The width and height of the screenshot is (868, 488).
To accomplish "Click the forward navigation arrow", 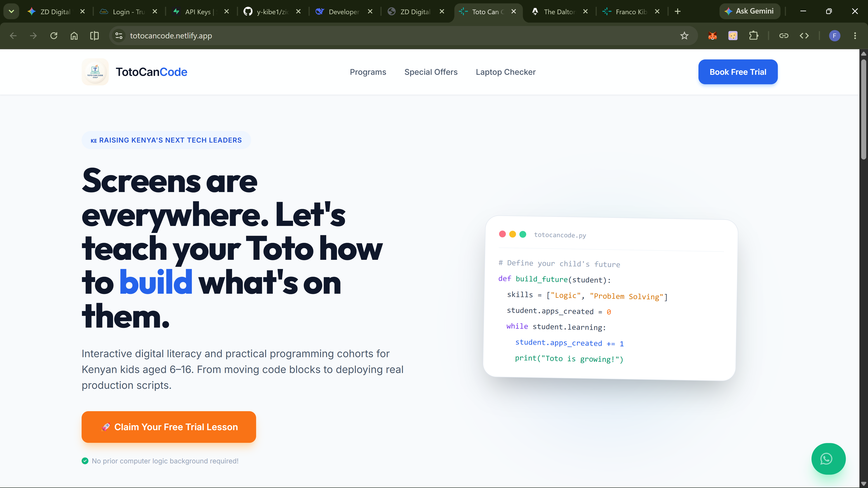I will tap(33, 36).
